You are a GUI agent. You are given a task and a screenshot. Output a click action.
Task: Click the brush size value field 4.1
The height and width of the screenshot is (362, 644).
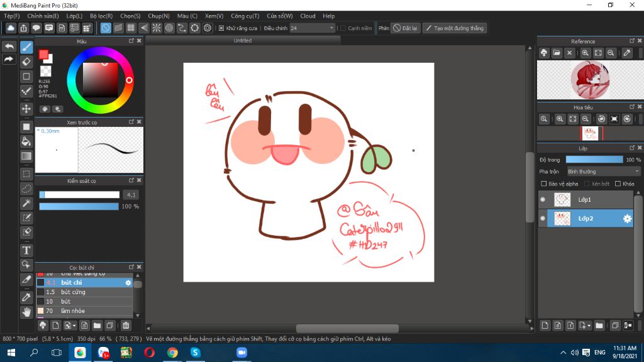[131, 195]
